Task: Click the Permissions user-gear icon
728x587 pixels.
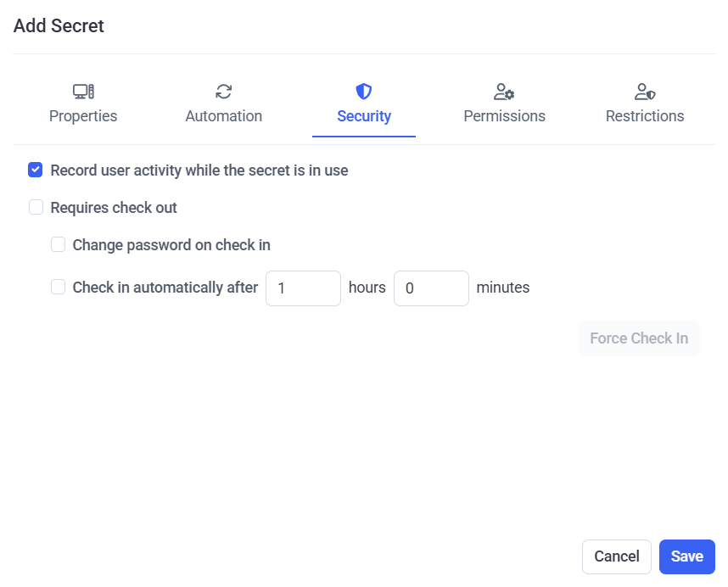Action: (504, 92)
